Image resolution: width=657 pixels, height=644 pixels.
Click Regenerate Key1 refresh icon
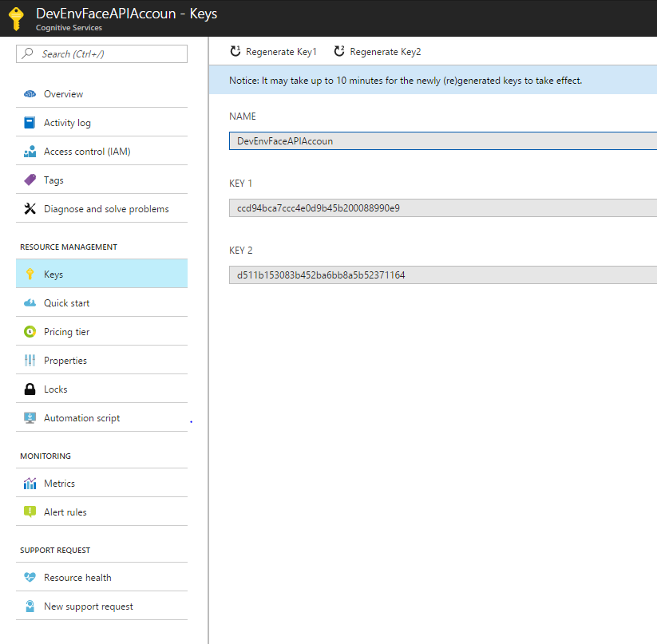[x=235, y=51]
